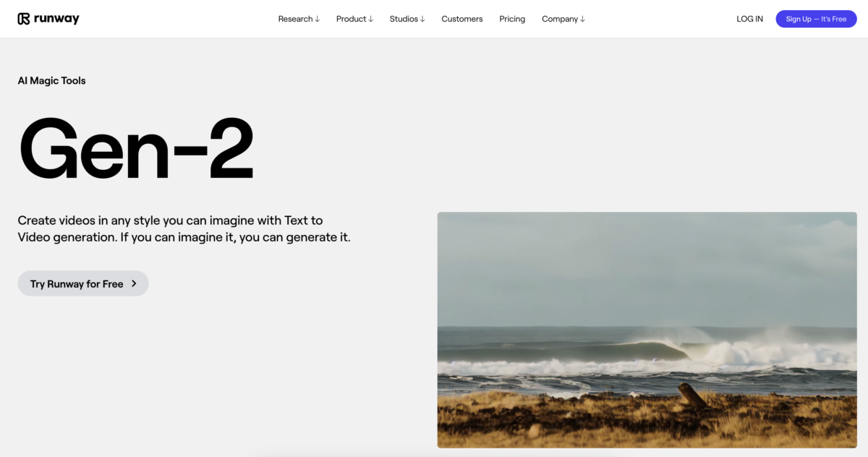
Task: Click the ocean wave video preview
Action: click(x=647, y=330)
